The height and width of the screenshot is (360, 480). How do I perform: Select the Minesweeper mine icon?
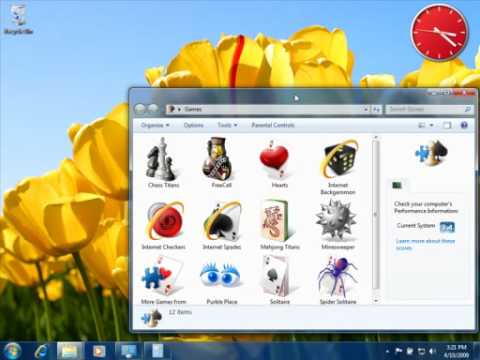point(337,220)
